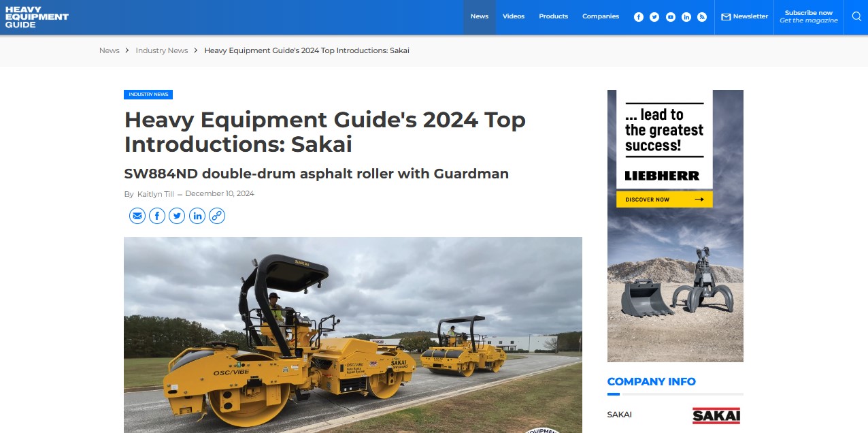Visit the Facebook page from header
868x433 pixels.
click(639, 17)
